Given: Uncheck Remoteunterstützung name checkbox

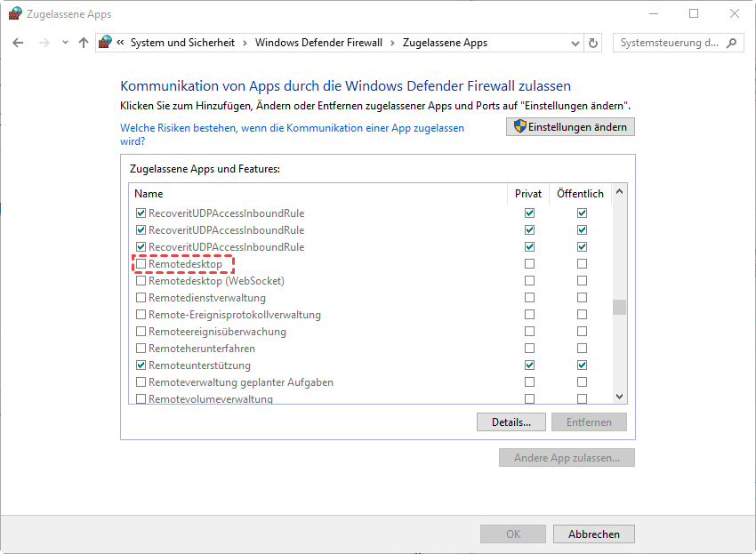Looking at the screenshot, I should (x=141, y=365).
